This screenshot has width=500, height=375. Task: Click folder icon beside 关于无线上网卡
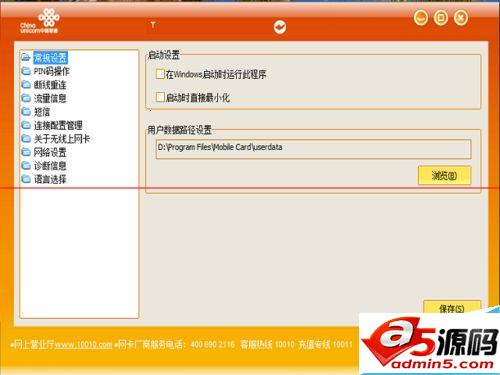pyautogui.click(x=26, y=139)
